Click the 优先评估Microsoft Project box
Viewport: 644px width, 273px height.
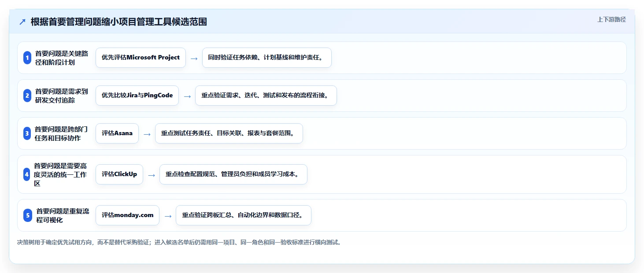(x=141, y=58)
